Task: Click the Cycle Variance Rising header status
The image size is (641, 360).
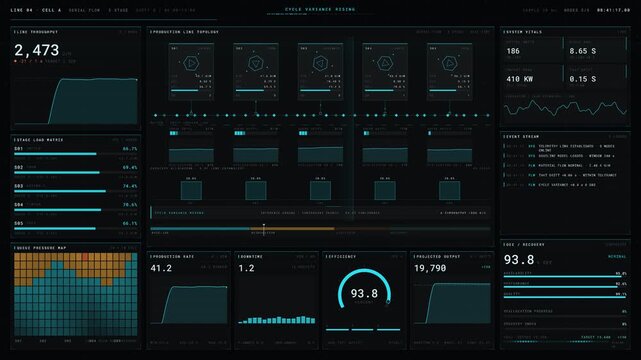Action: click(x=320, y=9)
